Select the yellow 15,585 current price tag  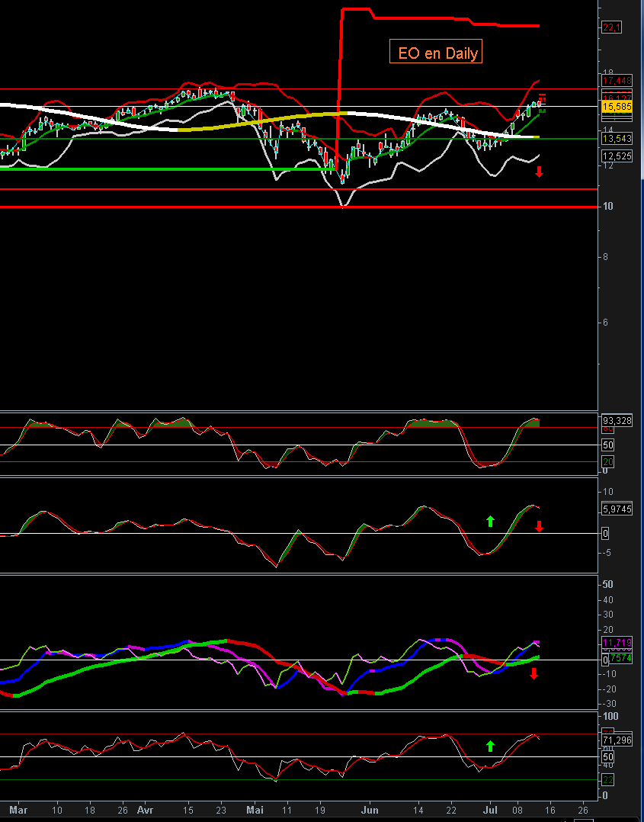(617, 107)
